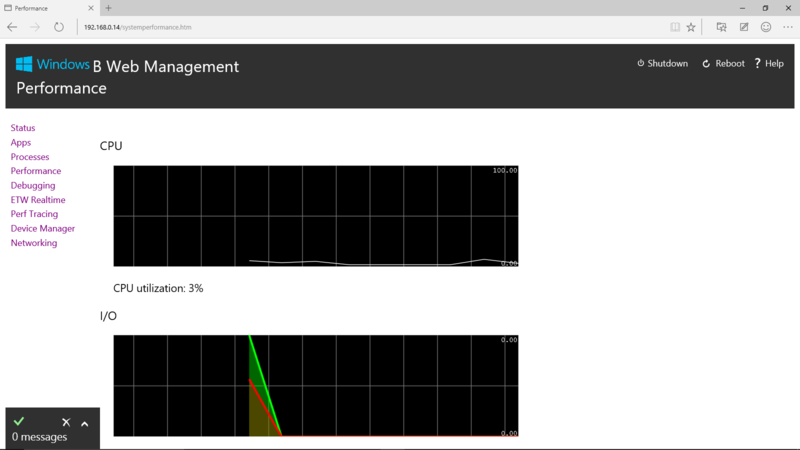Click the I/O section heading
The width and height of the screenshot is (800, 450).
[x=108, y=316]
